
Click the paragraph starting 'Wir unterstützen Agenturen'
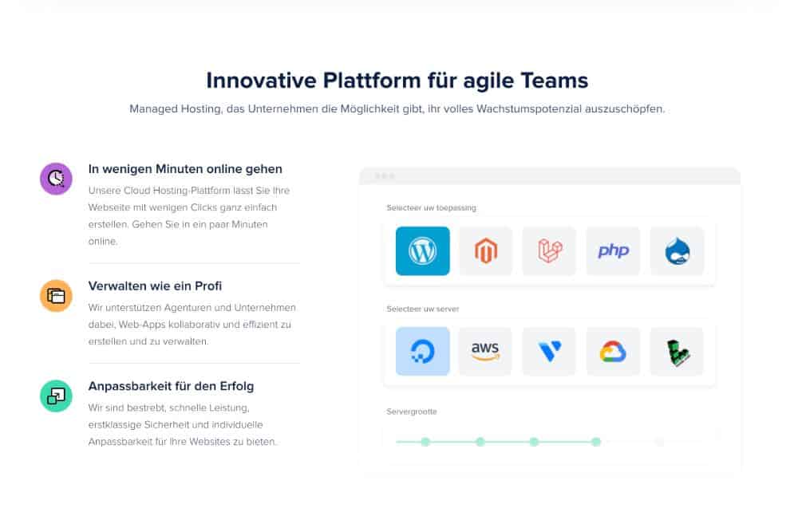pyautogui.click(x=192, y=325)
